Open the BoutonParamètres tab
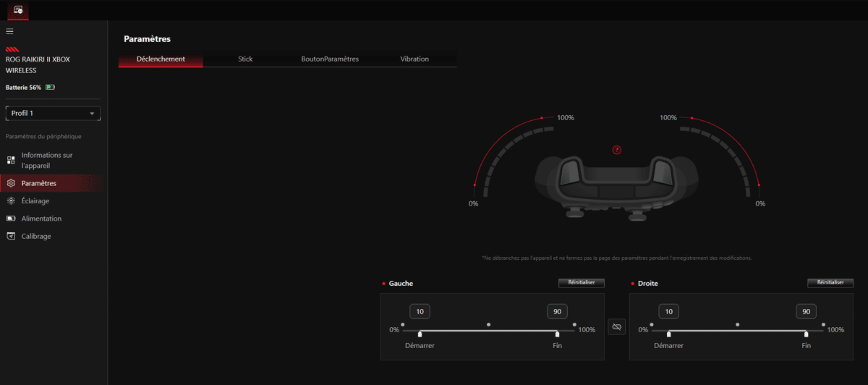Image resolution: width=868 pixels, height=385 pixels. coord(330,59)
